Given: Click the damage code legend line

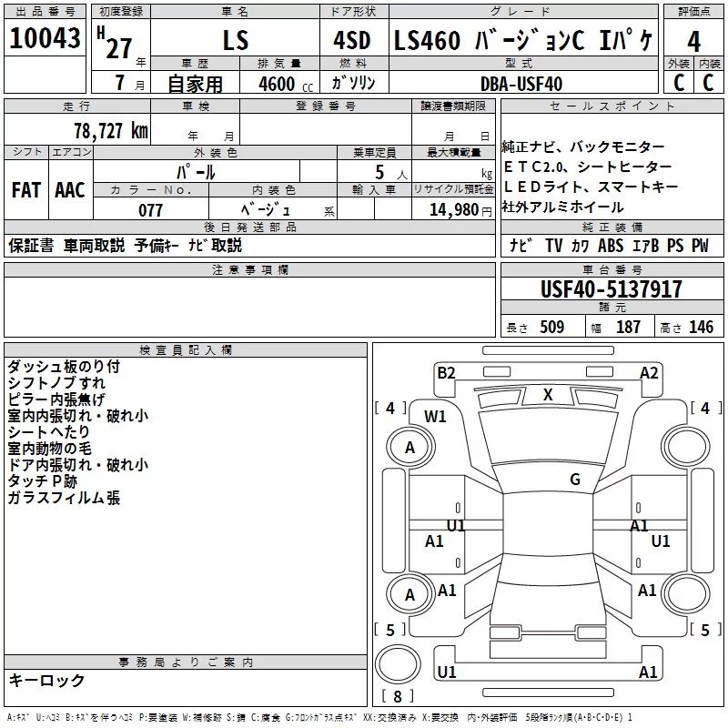Looking at the screenshot, I should (x=320, y=717).
